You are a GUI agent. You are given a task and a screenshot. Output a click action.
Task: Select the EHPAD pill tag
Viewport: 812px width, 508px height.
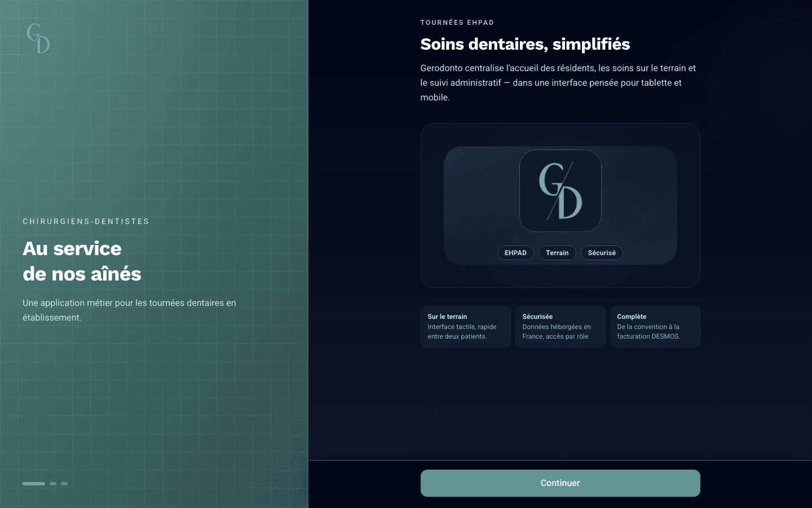coord(515,253)
